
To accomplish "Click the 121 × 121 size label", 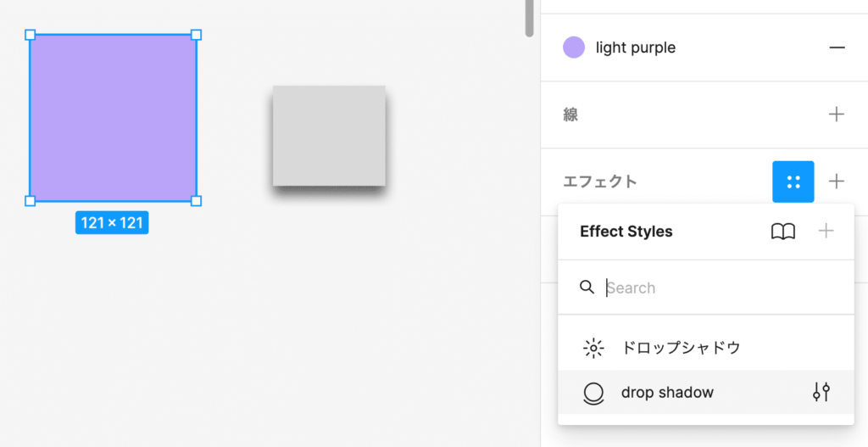I will click(x=112, y=223).
